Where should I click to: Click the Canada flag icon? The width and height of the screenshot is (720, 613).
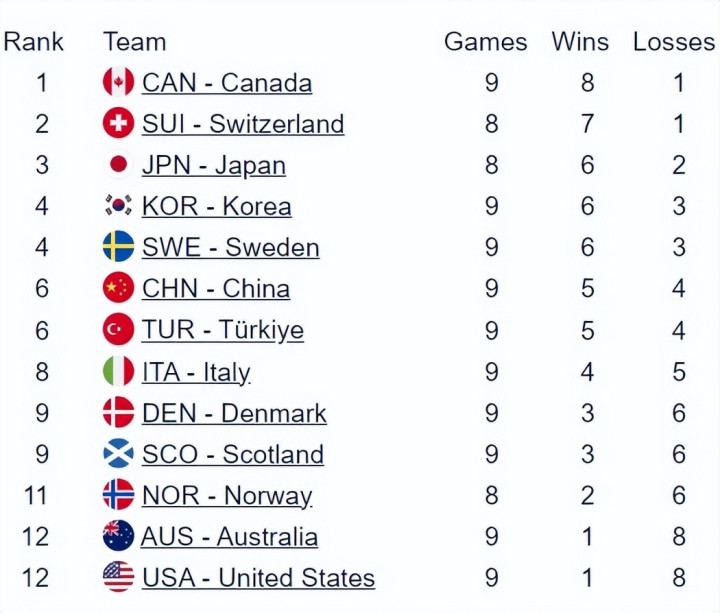click(118, 82)
